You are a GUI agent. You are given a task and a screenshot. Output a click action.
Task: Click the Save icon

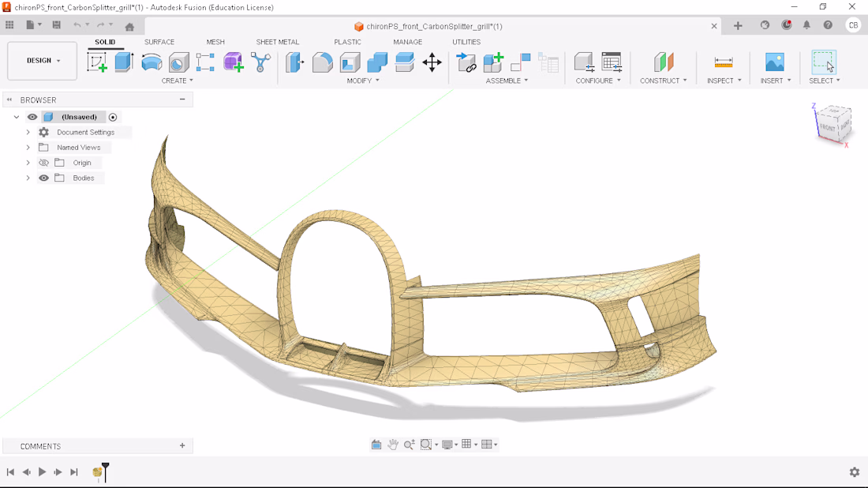click(56, 25)
